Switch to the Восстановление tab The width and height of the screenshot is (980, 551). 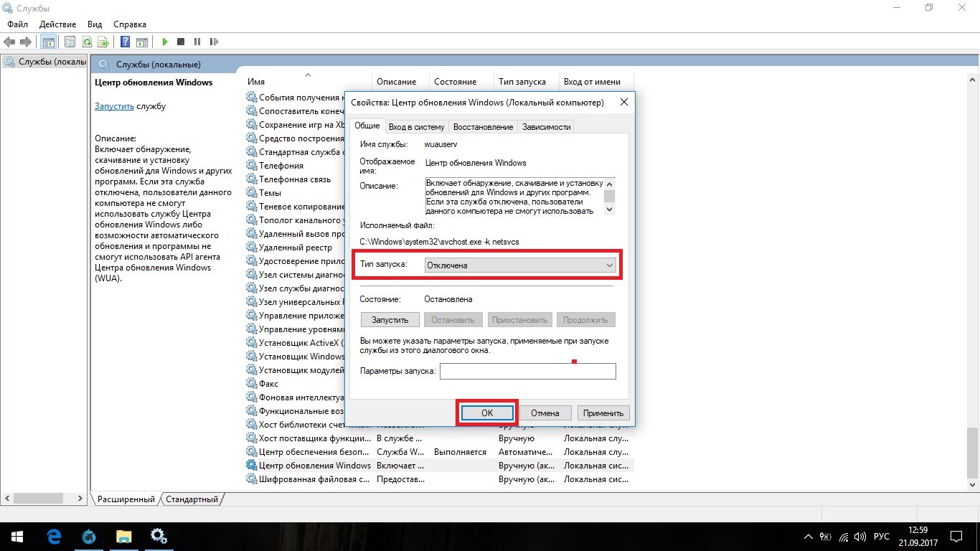[483, 127]
